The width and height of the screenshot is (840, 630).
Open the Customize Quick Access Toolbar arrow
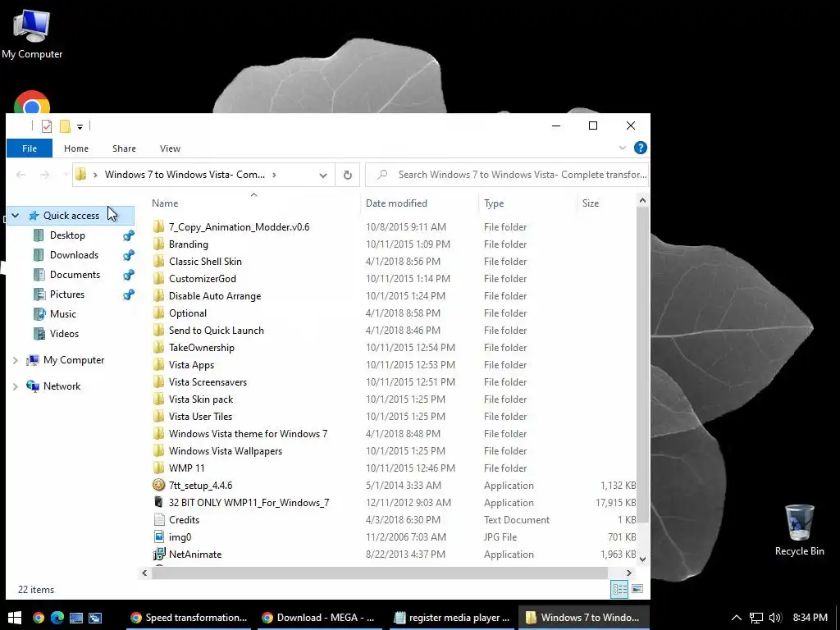tap(80, 127)
